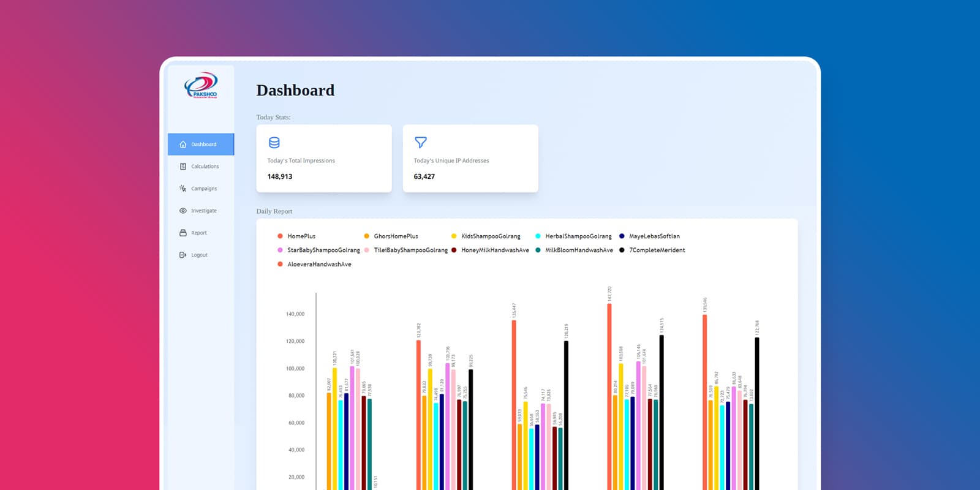Click the red bar labeled 135,447
The height and width of the screenshot is (490, 980).
[x=514, y=405]
